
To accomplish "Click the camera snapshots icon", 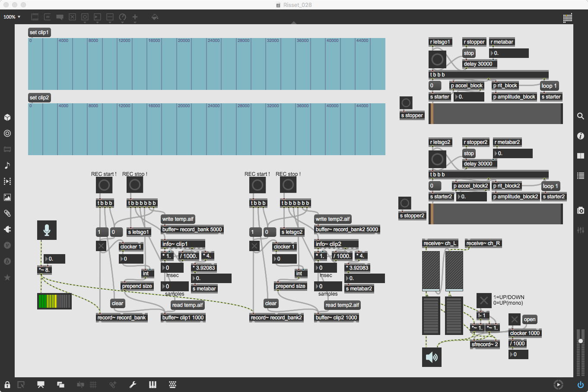I will (581, 210).
